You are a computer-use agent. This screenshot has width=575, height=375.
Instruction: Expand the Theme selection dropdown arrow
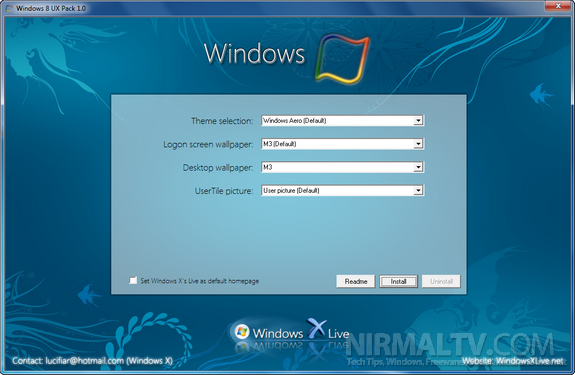[418, 120]
